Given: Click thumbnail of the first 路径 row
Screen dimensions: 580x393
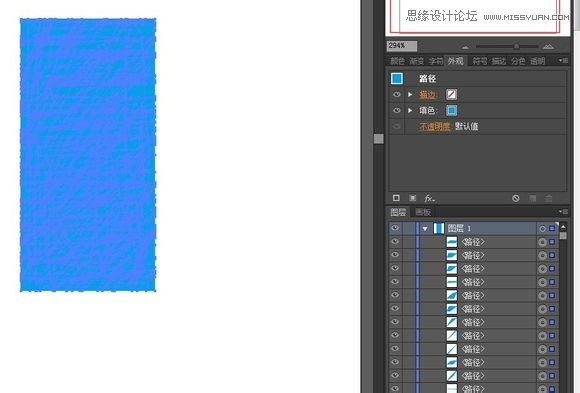Looking at the screenshot, I should (452, 242).
